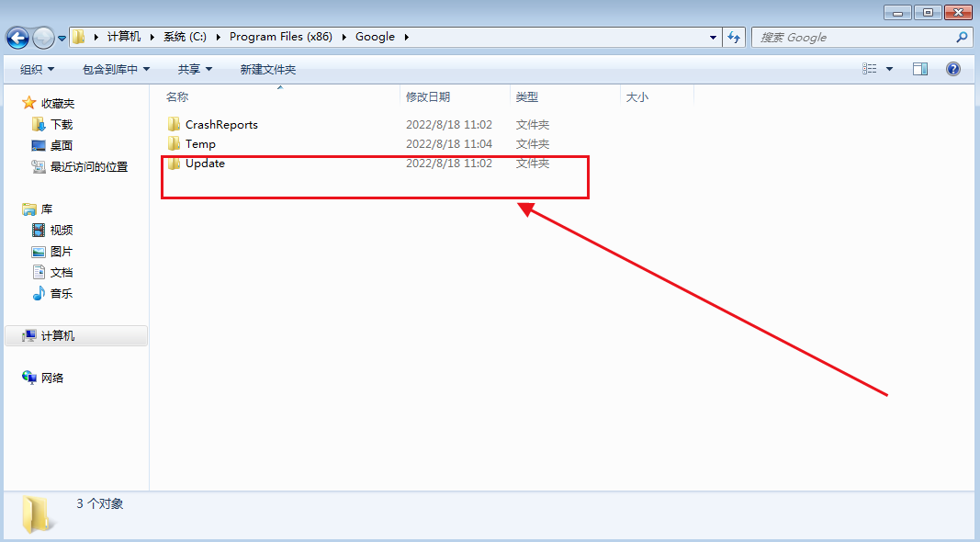Open the 共享 menu

click(195, 70)
